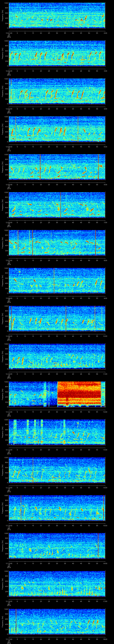
Task: Click the red vertical line in the 12:06:00 panel
Action: point(61,205)
